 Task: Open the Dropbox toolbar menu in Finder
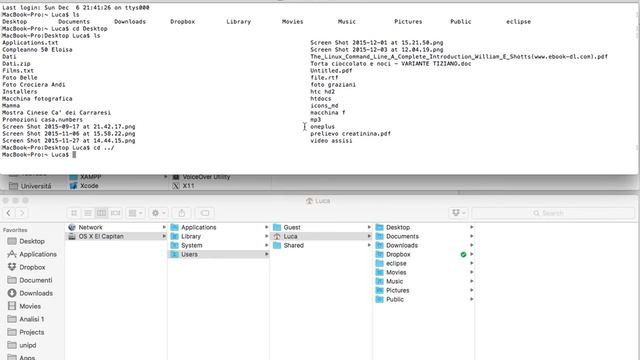coord(458,213)
